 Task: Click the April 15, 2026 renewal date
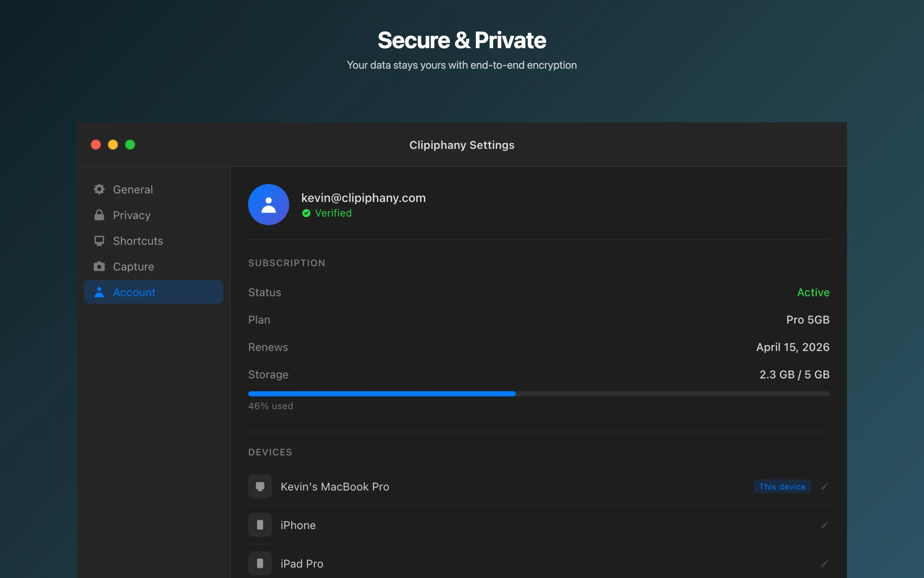(793, 347)
